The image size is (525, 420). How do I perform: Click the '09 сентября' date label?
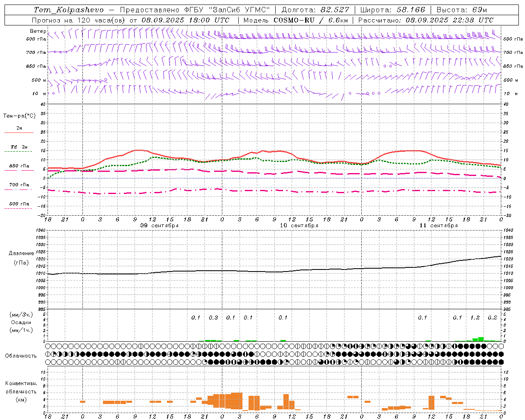point(160,226)
